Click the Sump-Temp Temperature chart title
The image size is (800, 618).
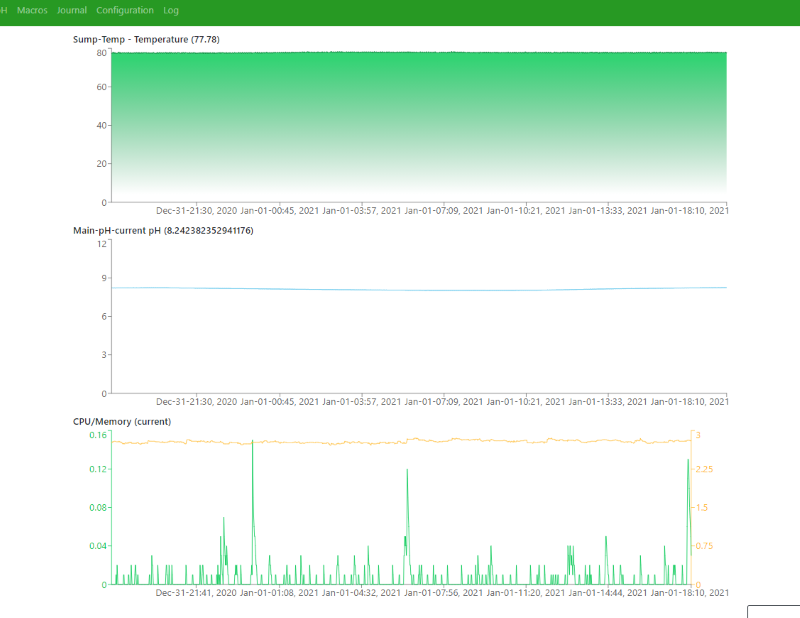pos(146,39)
